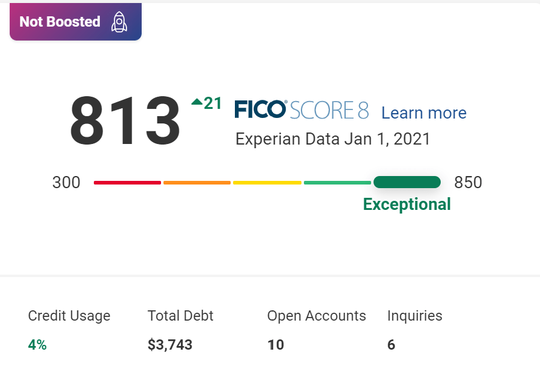Click the $3,743 total debt amount
Screen dimensions: 540x392
pos(170,345)
